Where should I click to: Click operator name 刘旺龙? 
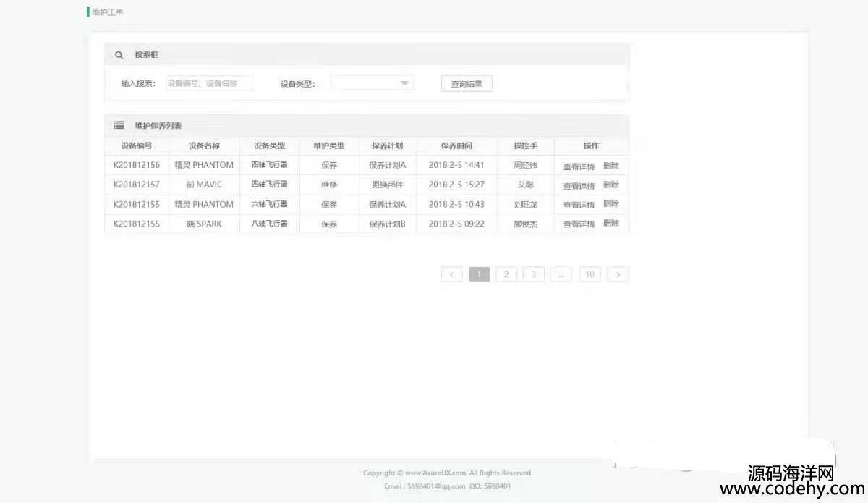pyautogui.click(x=525, y=205)
